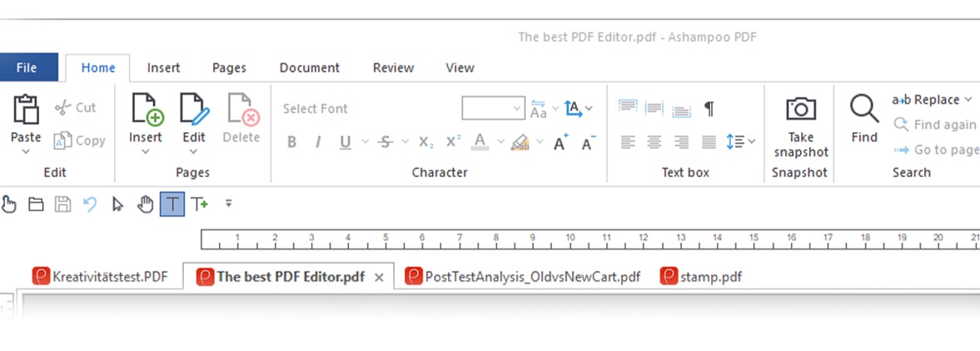Expand the Edit pages dropdown arrow

pos(194,151)
